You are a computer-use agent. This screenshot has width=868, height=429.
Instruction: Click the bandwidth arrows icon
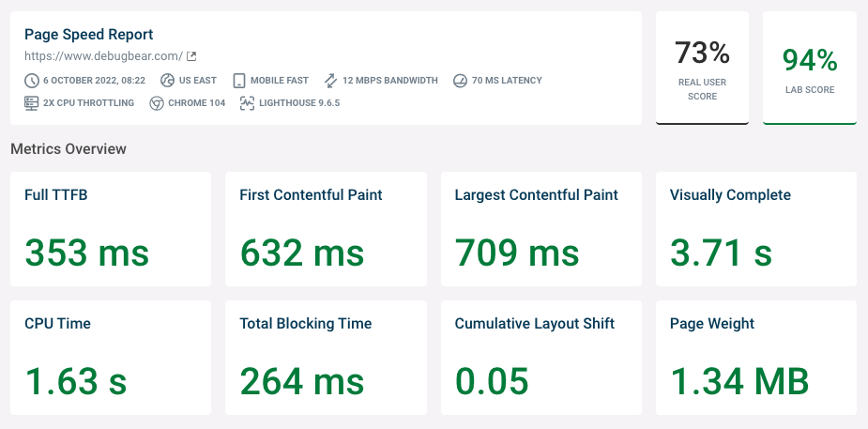click(x=330, y=81)
